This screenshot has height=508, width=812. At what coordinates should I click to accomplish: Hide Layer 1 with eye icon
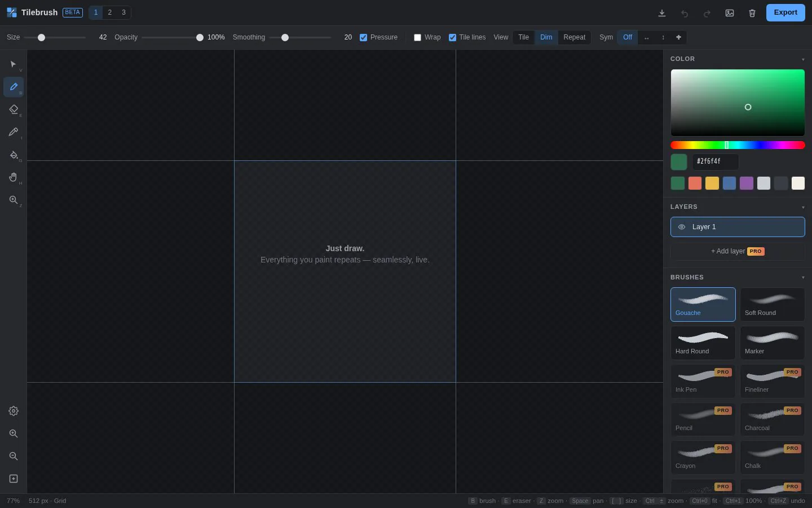(x=681, y=227)
